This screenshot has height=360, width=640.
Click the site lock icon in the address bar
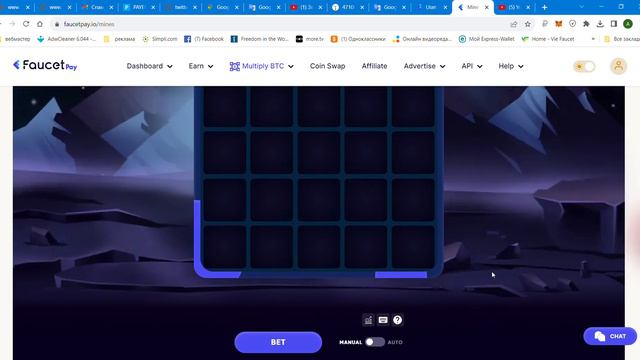[x=57, y=24]
